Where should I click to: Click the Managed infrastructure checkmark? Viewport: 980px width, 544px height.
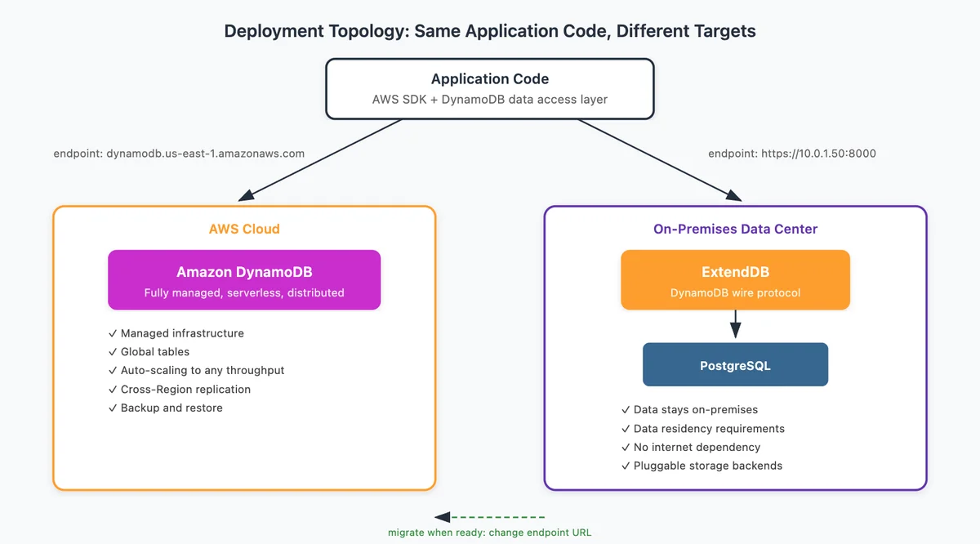click(113, 333)
